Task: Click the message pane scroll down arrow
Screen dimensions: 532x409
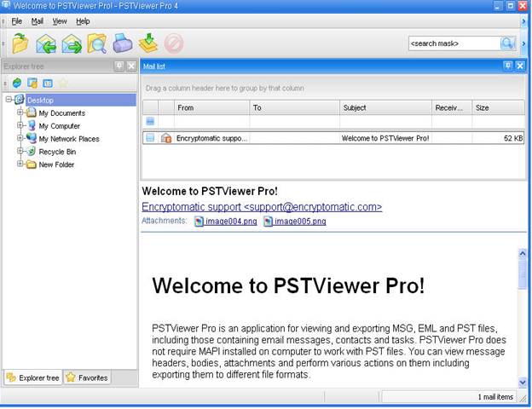Action: pyautogui.click(x=523, y=383)
